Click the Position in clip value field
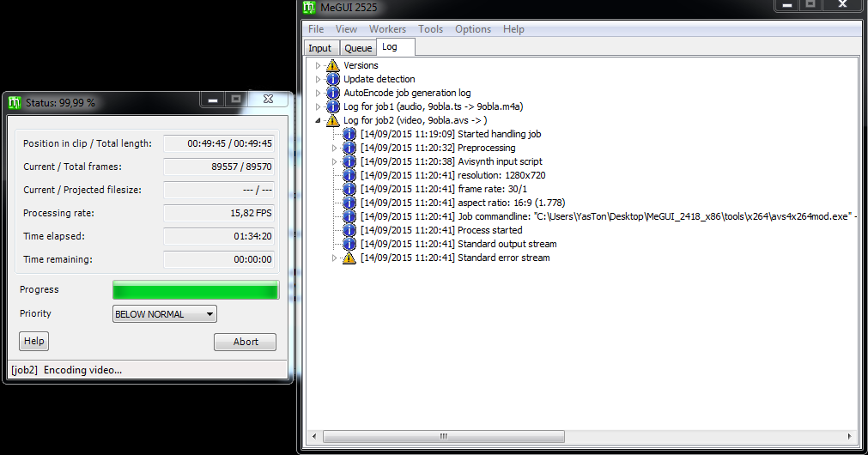 [x=219, y=143]
